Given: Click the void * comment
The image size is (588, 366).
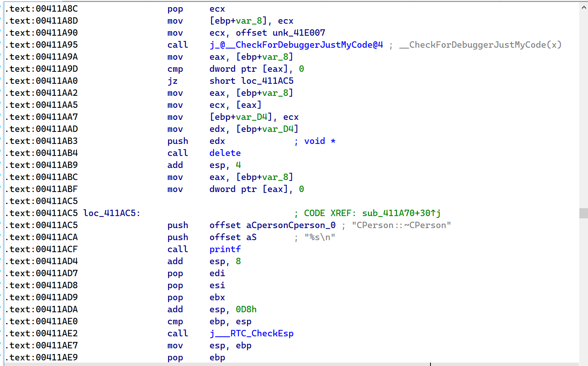Looking at the screenshot, I should 320,141.
